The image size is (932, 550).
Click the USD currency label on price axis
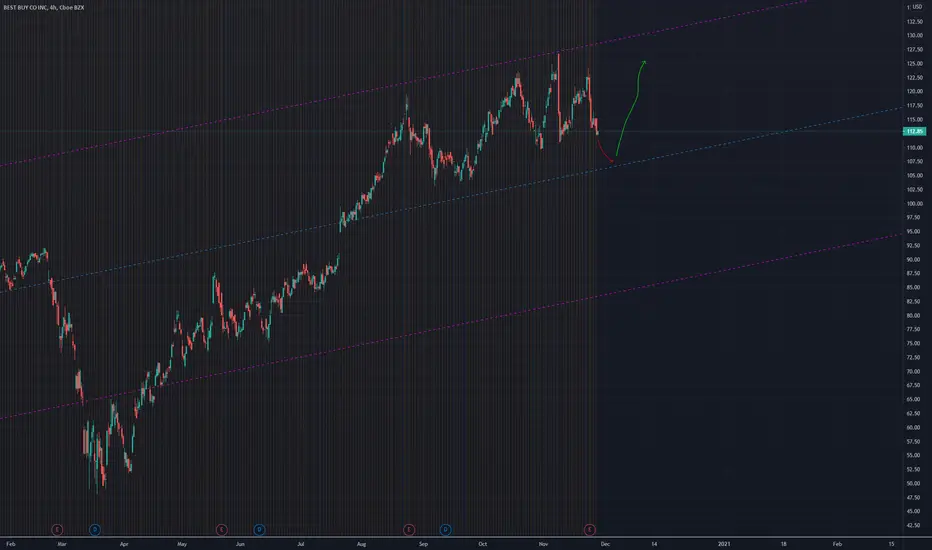tap(916, 7)
